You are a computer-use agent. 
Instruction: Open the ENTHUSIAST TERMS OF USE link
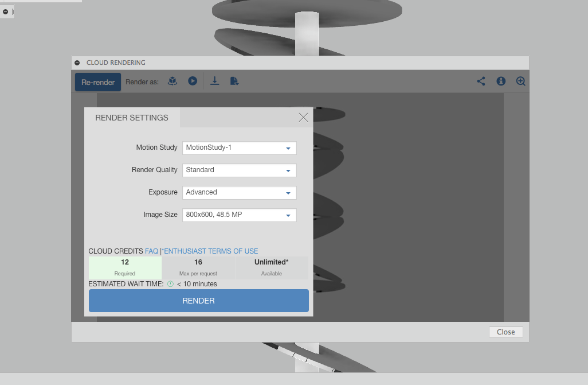[210, 251]
